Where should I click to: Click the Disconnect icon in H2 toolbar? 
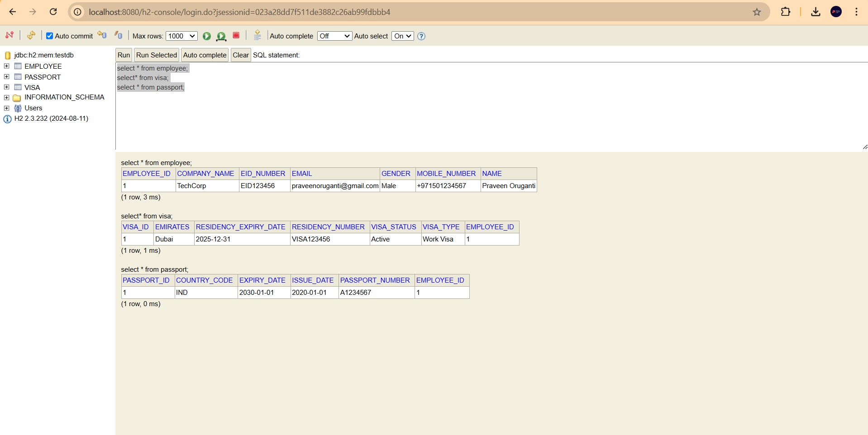pos(10,35)
